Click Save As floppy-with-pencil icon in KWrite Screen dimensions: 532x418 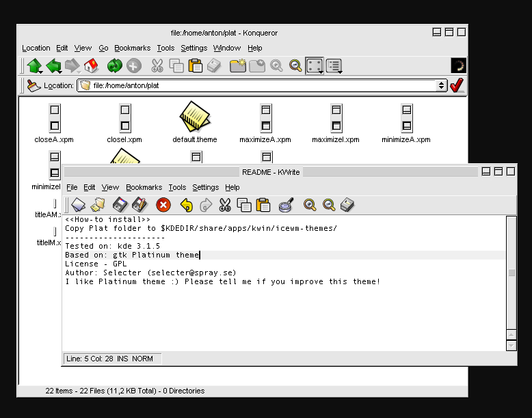(x=139, y=205)
